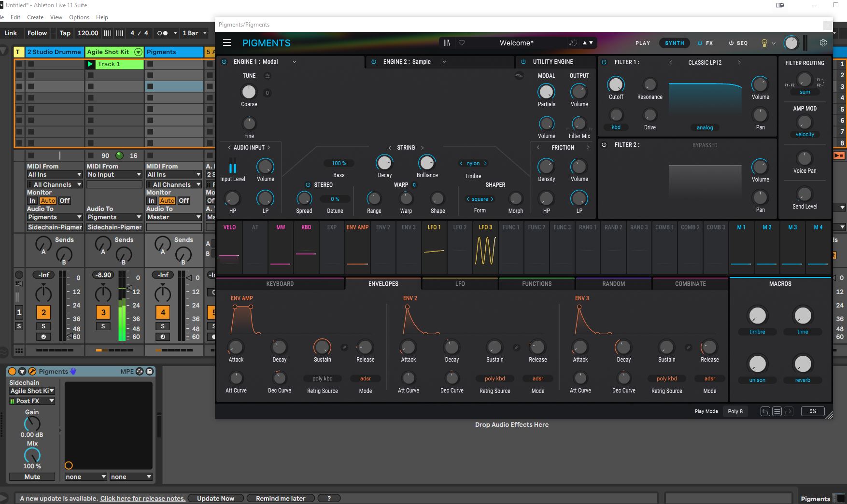Open Sidechain Agile Shot Kit dropdown

tap(32, 391)
